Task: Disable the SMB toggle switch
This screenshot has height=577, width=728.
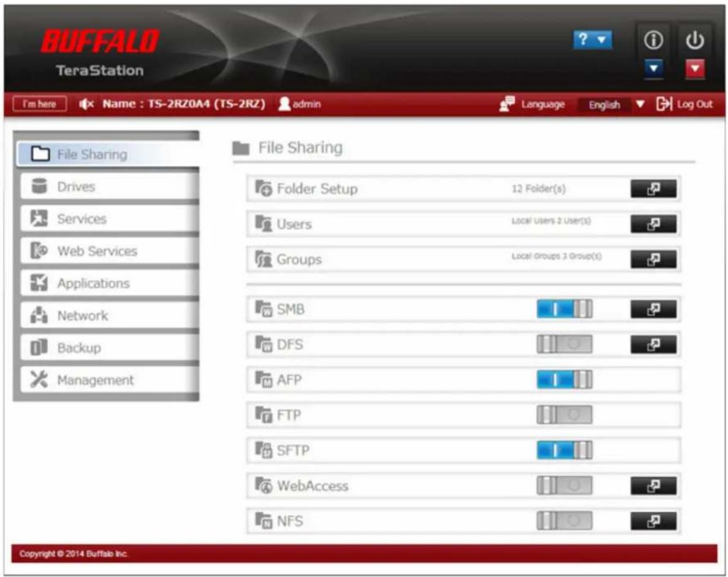Action: 565,309
